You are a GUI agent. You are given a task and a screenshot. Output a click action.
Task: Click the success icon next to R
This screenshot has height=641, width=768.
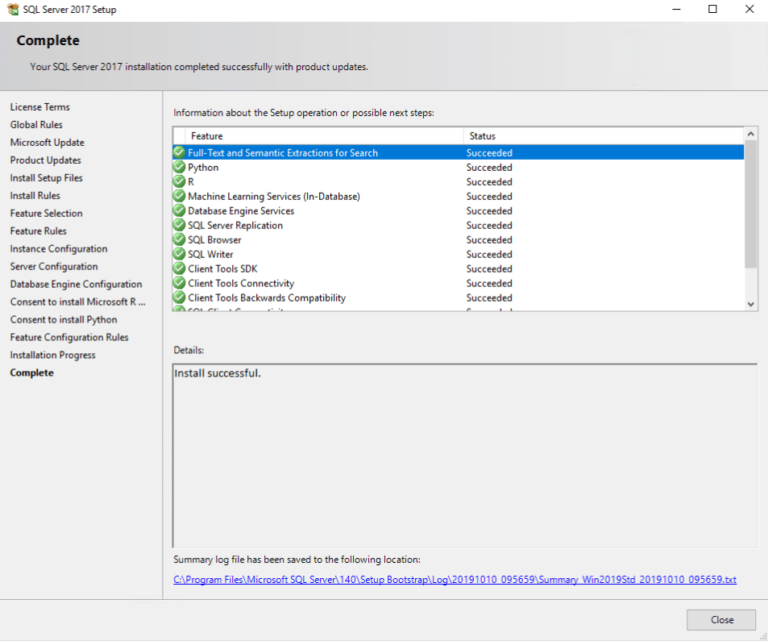click(x=179, y=182)
